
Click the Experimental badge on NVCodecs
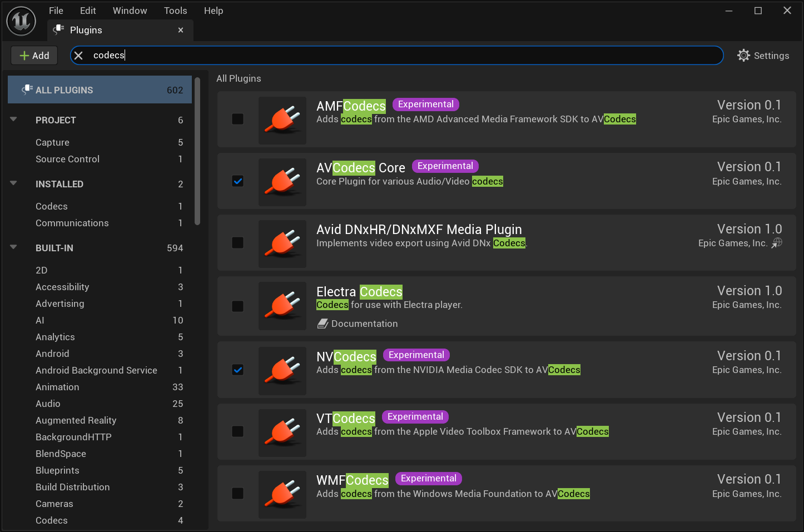coord(416,355)
